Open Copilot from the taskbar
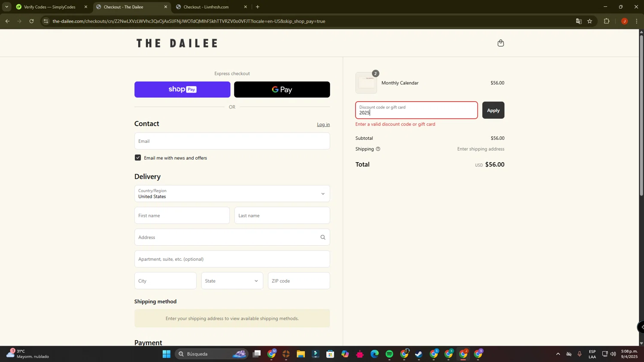Image resolution: width=644 pixels, height=362 pixels. point(345,354)
